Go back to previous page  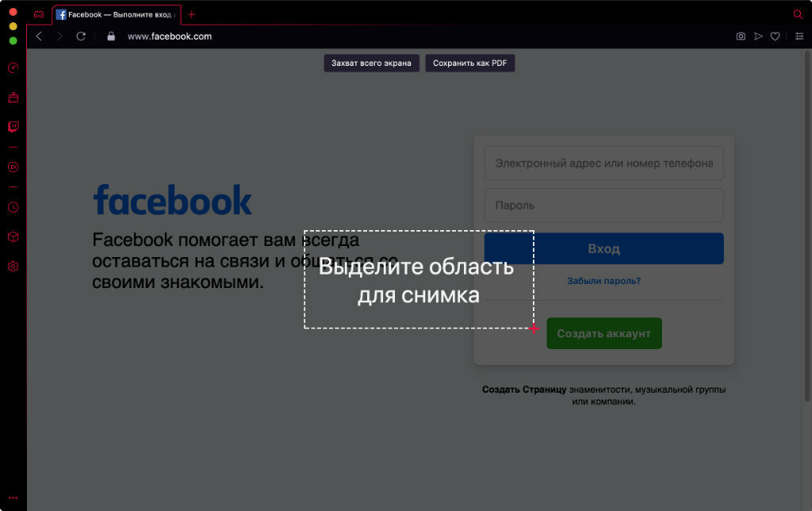[39, 36]
